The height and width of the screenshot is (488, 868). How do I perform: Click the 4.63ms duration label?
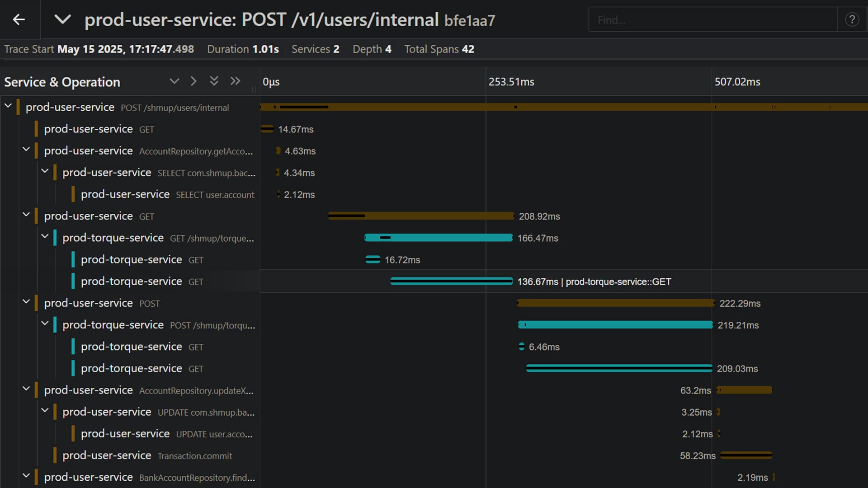(300, 151)
